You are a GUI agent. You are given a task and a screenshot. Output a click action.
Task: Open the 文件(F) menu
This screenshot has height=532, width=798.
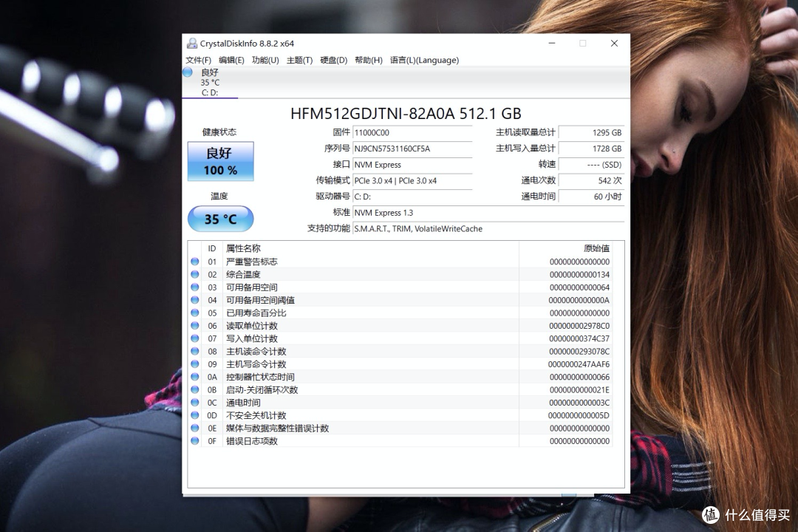198,60
